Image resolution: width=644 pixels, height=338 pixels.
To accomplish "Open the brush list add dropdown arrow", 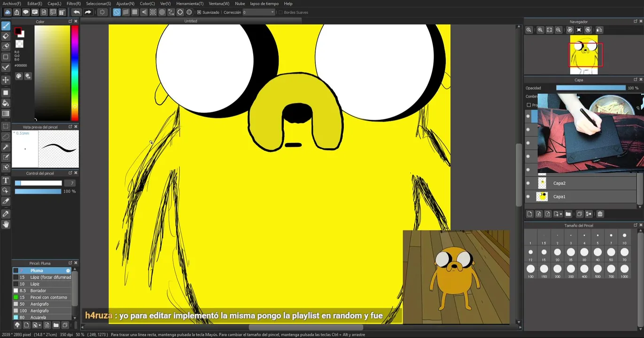I will 40,325.
